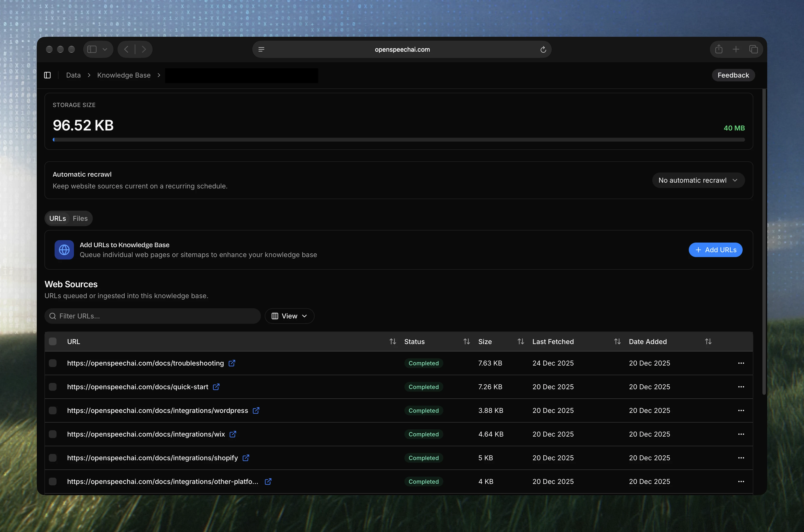Check the wordpress row checkbox
Viewport: 804px width, 532px height.
tap(53, 410)
